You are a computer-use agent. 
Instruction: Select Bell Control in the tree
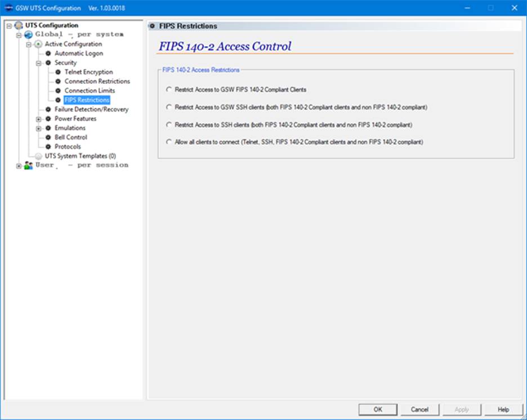(x=71, y=137)
